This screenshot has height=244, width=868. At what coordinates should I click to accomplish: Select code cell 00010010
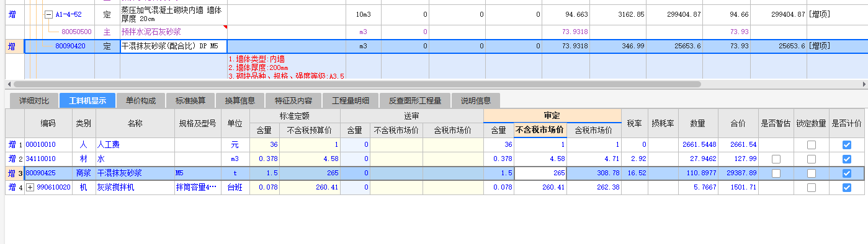pyautogui.click(x=48, y=144)
